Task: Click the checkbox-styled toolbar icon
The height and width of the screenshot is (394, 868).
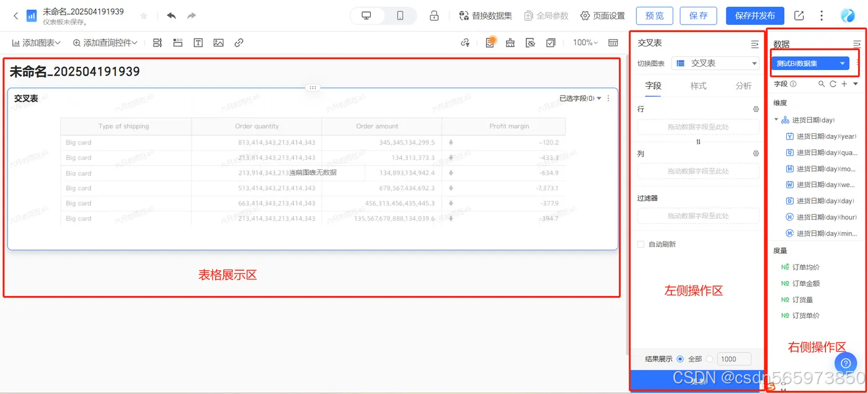Action: [x=551, y=43]
